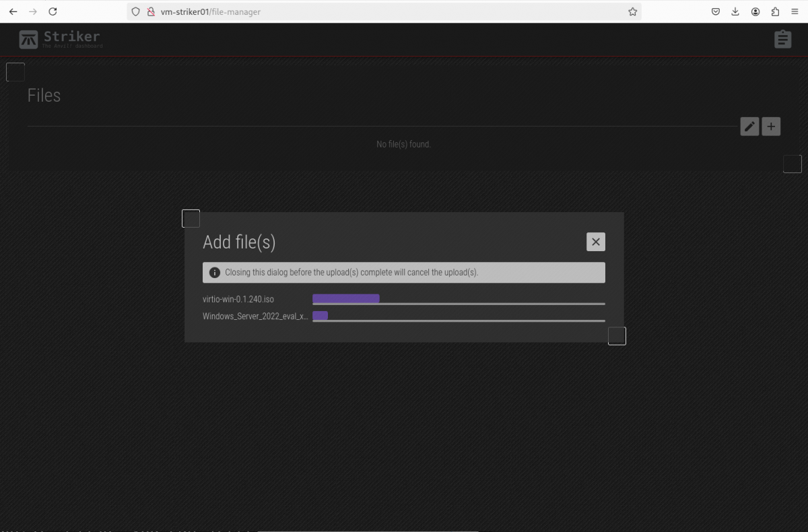The height and width of the screenshot is (532, 808).
Task: Open the tracking protection shield icon
Action: [x=135, y=11]
